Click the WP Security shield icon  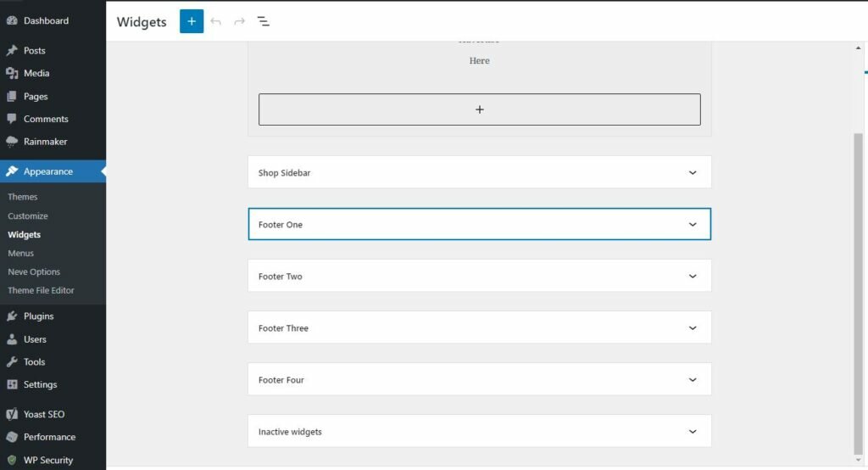[x=12, y=460]
